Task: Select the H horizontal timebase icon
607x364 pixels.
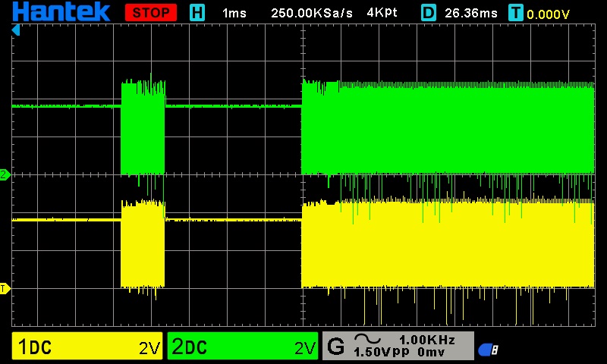Action: click(197, 13)
